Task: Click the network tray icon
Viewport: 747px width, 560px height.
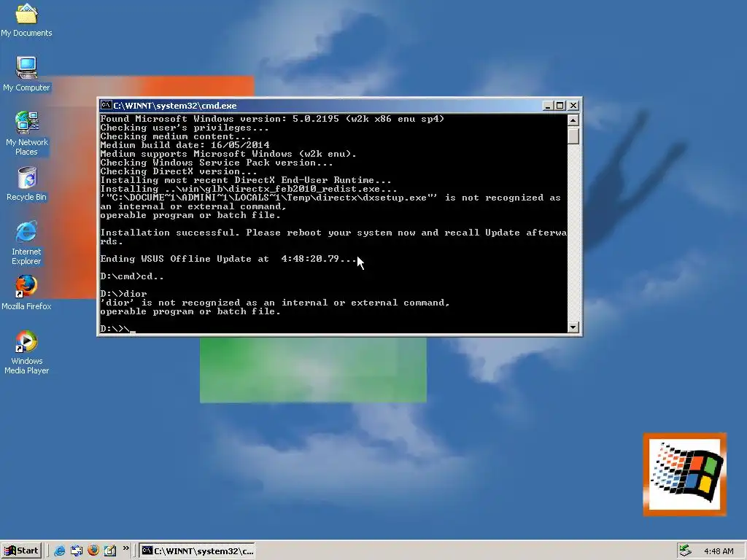Action: pos(685,551)
